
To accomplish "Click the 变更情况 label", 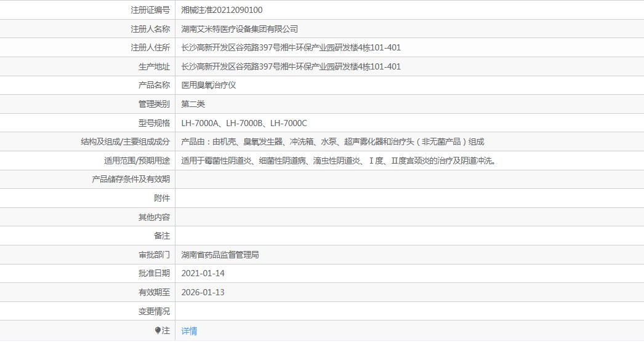I will click(154, 311).
